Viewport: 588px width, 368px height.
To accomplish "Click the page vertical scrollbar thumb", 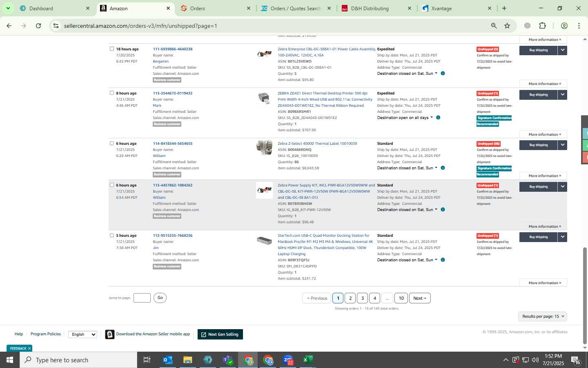I will tap(585, 295).
